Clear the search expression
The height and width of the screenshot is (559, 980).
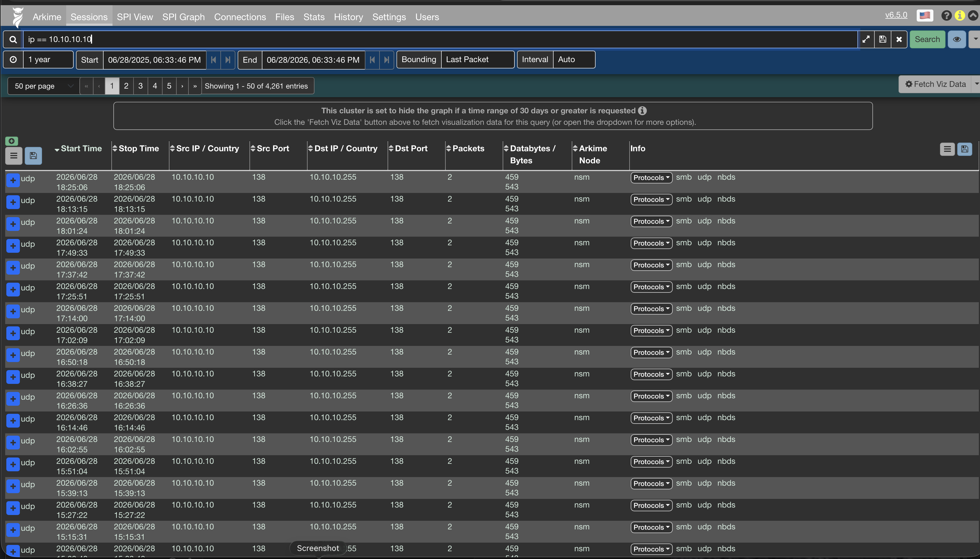pyautogui.click(x=899, y=40)
